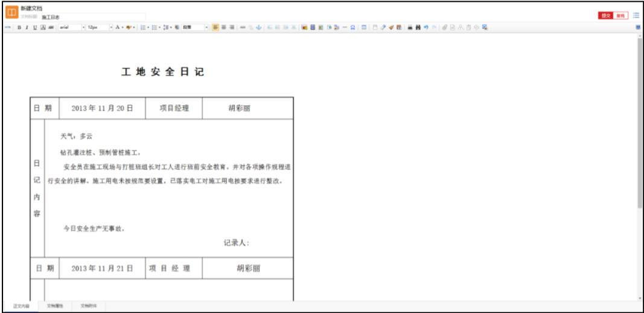Attach a file with paperclip
Viewport: 644px width, 313px height.
[445, 28]
